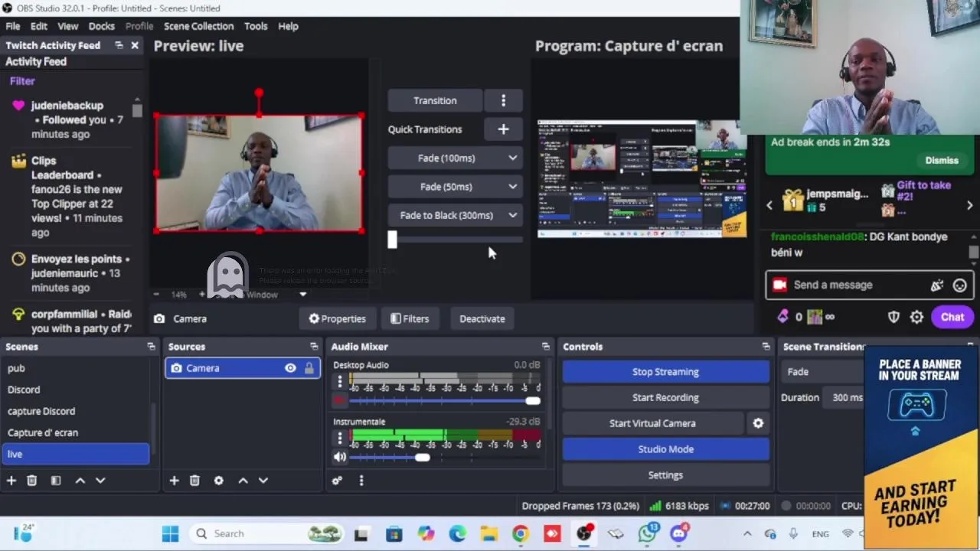Close the Twitch Activity Feed dock
The height and width of the screenshot is (551, 980).
click(135, 45)
